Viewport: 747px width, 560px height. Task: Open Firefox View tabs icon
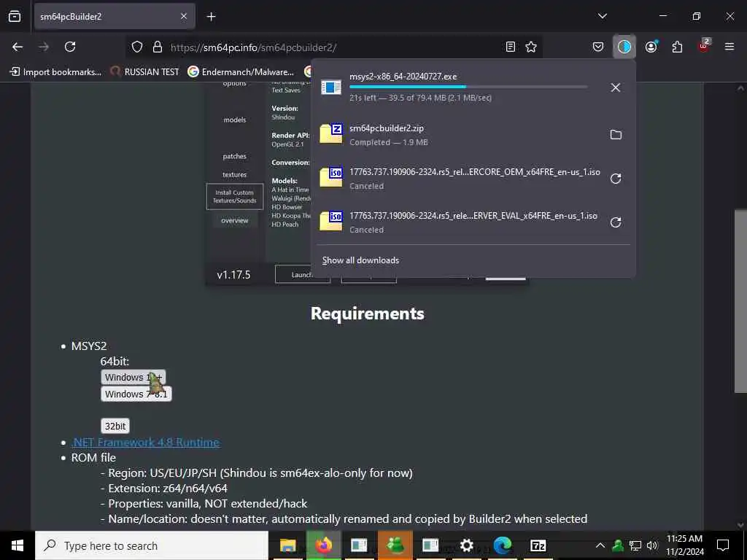coord(15,16)
